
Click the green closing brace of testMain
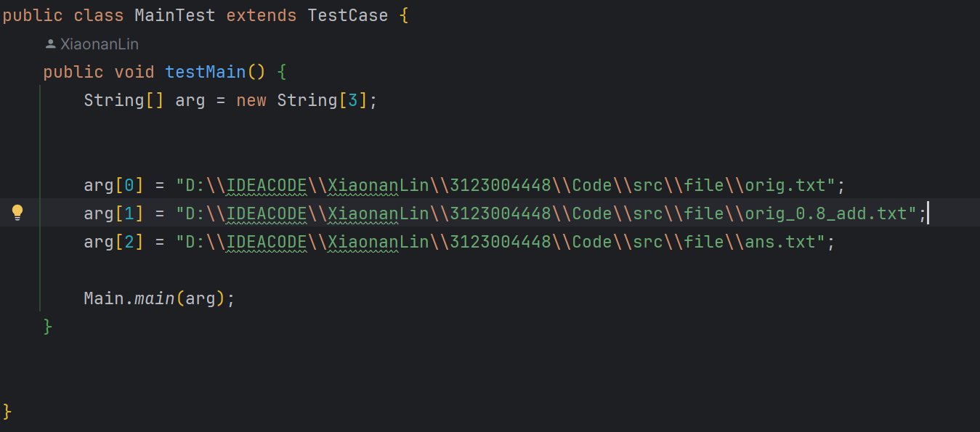(48, 327)
